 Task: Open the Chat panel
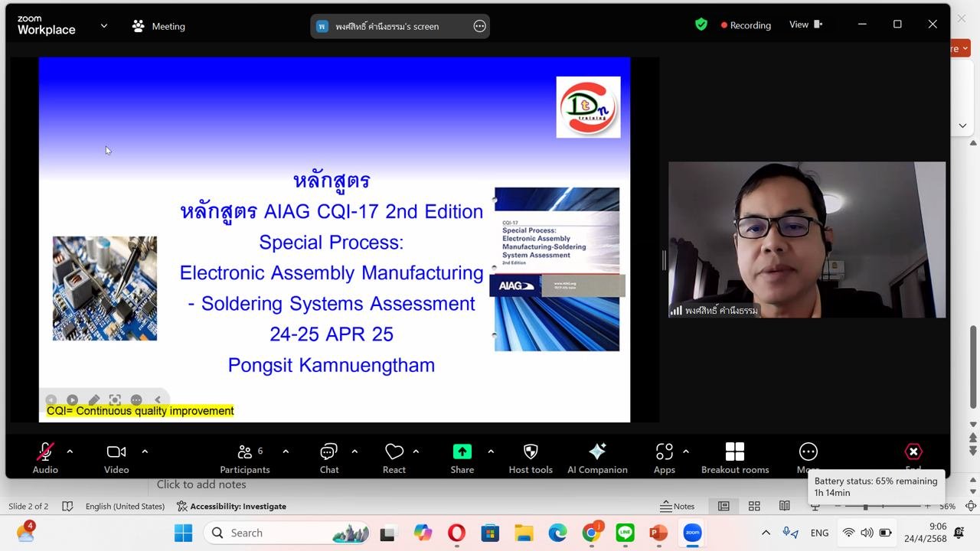coord(329,458)
